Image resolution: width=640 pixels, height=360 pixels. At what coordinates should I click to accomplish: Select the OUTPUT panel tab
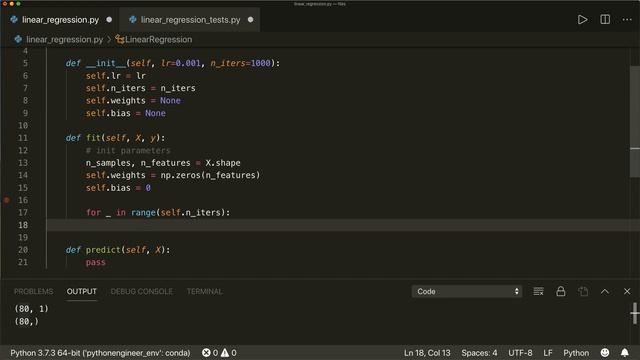click(82, 291)
